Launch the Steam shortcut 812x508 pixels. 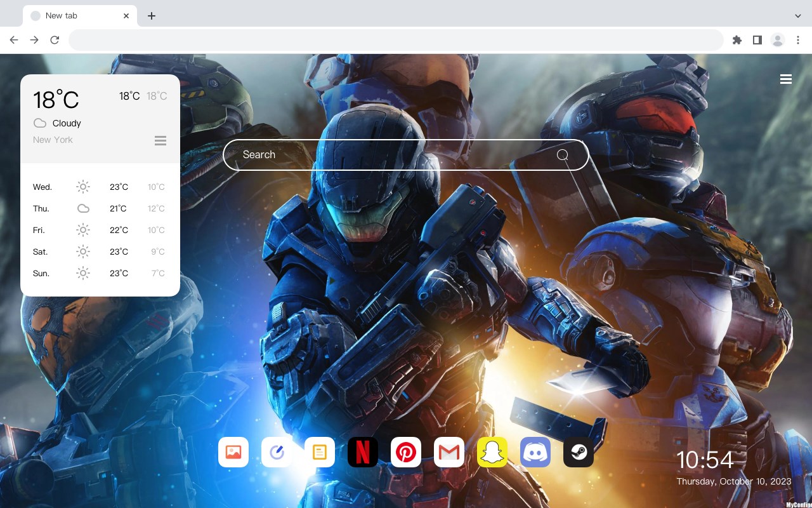coord(579,452)
